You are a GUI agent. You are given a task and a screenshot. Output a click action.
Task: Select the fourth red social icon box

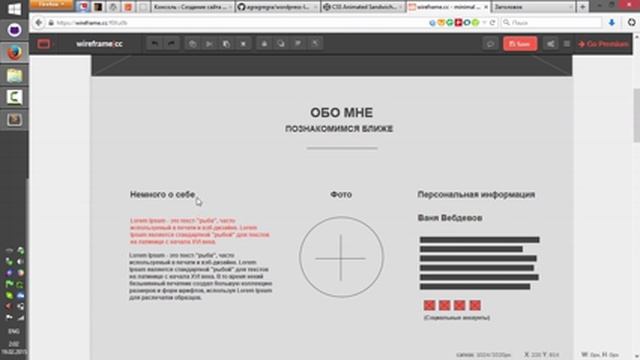(475, 305)
